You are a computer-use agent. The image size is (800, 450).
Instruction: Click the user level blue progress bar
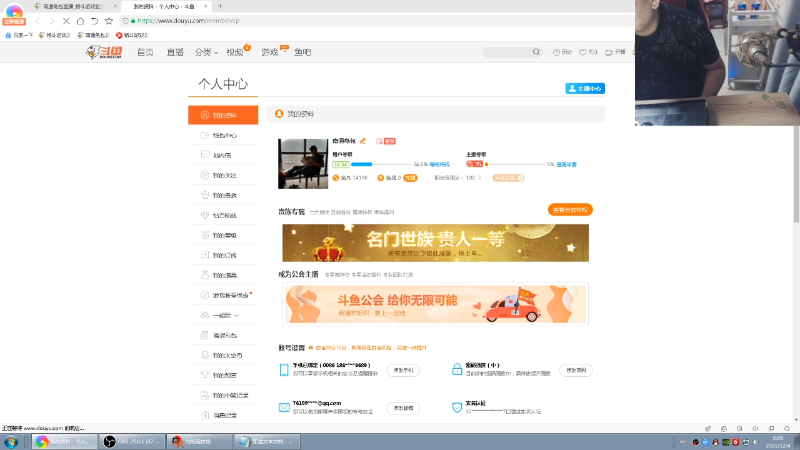tap(381, 164)
